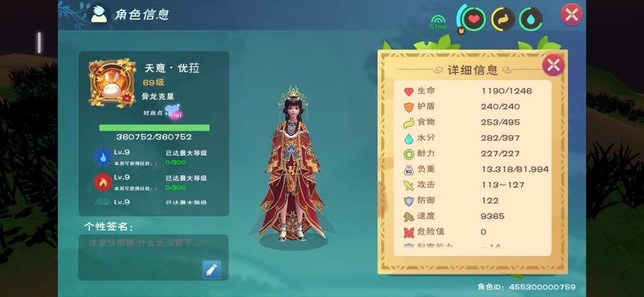Screen dimensions: 644x297
Task: Tap the 危险值 danger value icon
Action: coord(408,233)
